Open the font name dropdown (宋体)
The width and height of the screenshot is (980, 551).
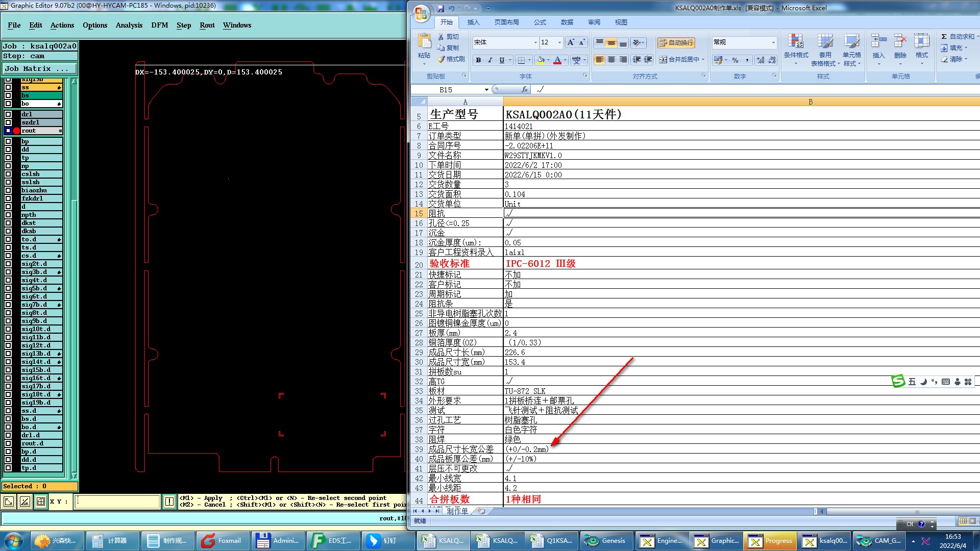coord(535,42)
